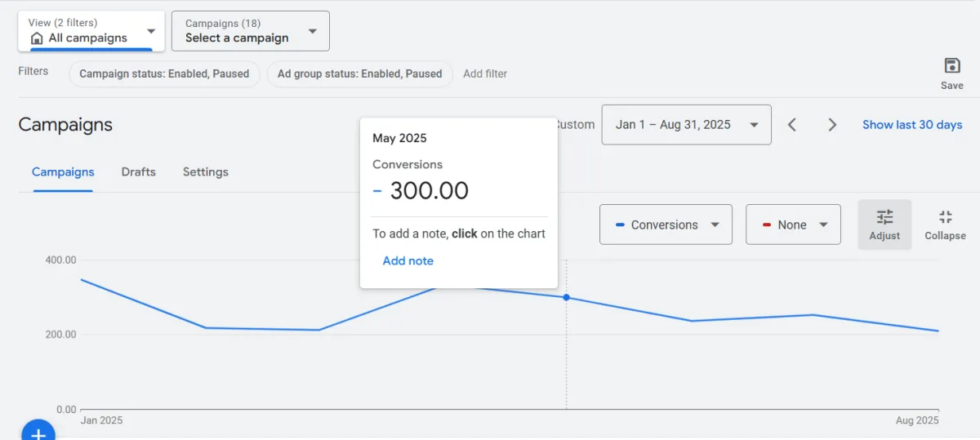
Task: Switch to the Drafts tab
Action: pos(138,172)
